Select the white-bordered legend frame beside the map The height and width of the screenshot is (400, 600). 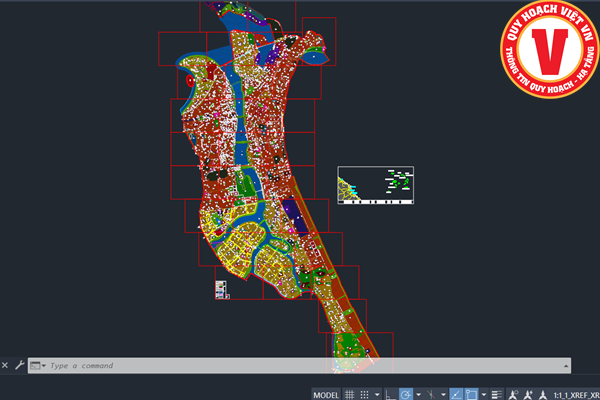tap(375, 185)
